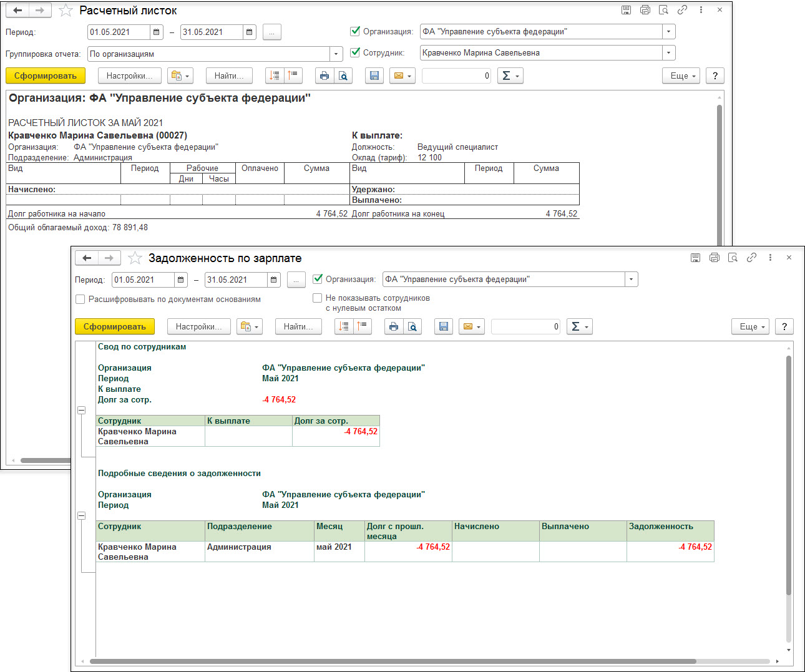Select Администрация cell in debt details table
805x672 pixels.
point(260,552)
